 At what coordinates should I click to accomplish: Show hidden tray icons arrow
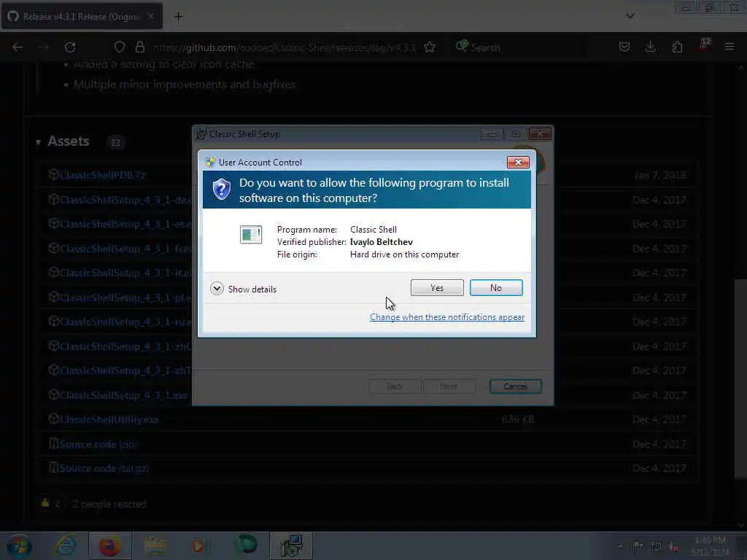pos(620,547)
